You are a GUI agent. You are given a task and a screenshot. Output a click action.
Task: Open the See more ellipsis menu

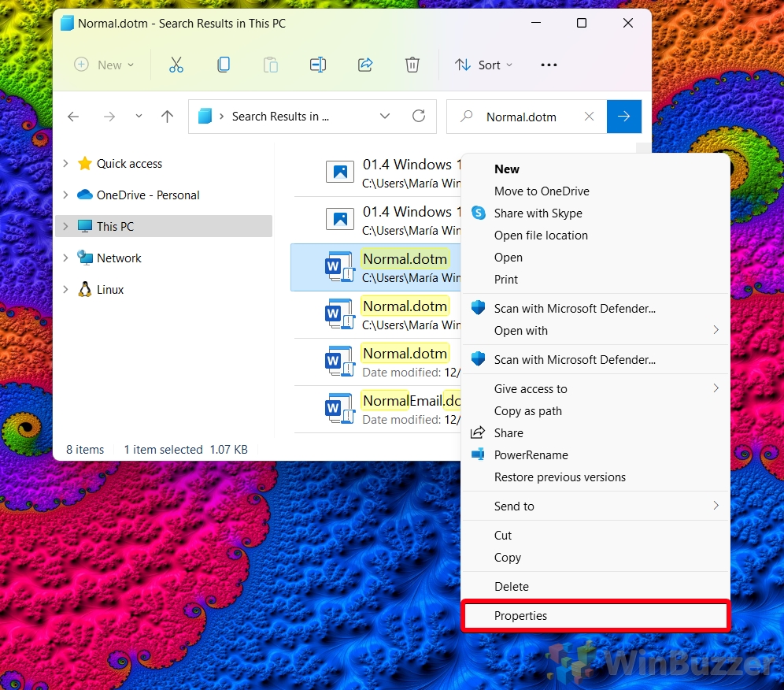[549, 65]
